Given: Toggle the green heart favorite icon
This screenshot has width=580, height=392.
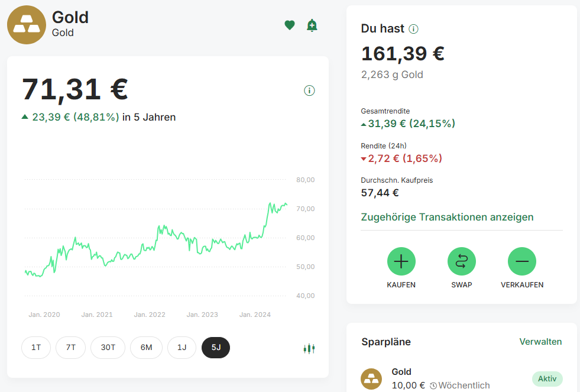Looking at the screenshot, I should click(x=289, y=25).
